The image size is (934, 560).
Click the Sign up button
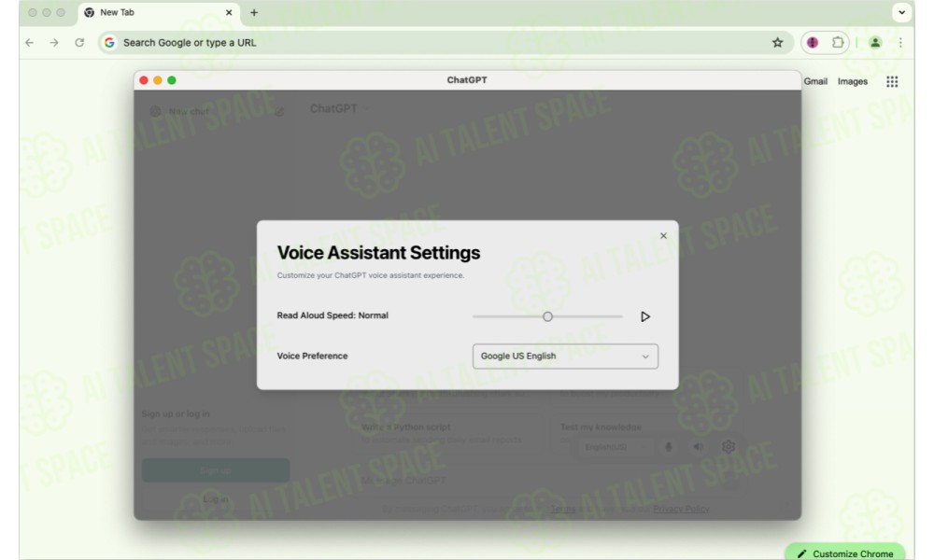[x=215, y=470]
